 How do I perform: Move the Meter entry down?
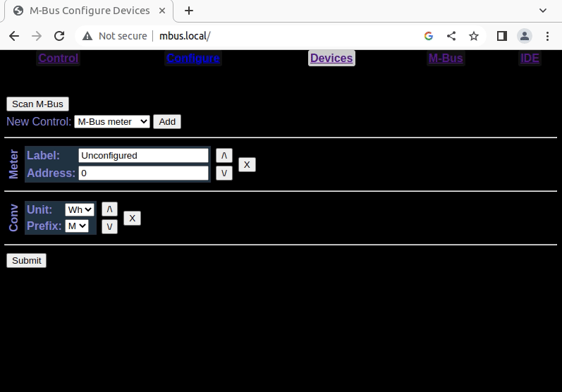pos(224,173)
